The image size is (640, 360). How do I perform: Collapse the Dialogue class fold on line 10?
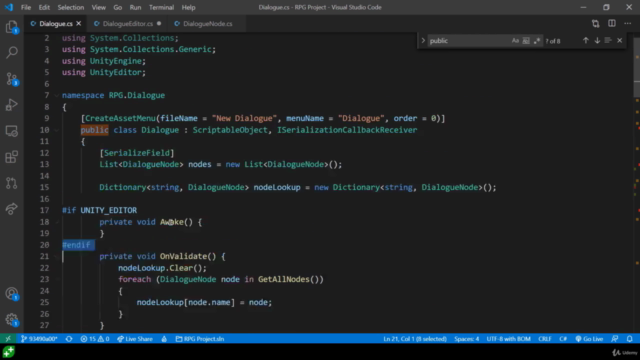pos(57,130)
